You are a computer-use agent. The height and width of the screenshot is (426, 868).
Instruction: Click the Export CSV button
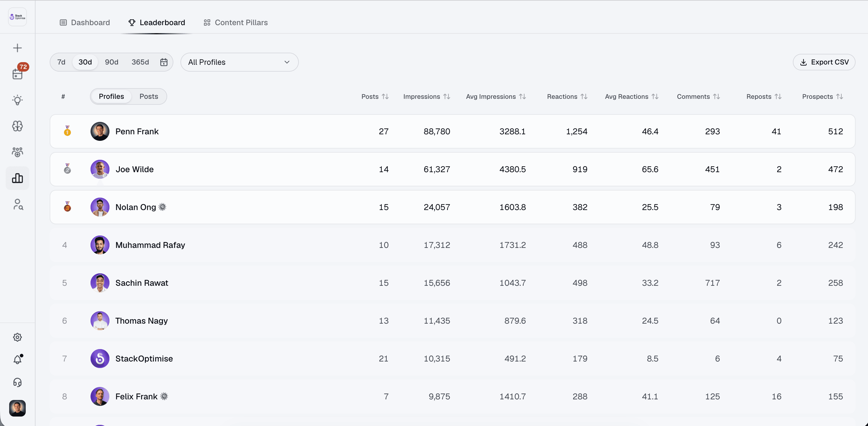coord(824,62)
